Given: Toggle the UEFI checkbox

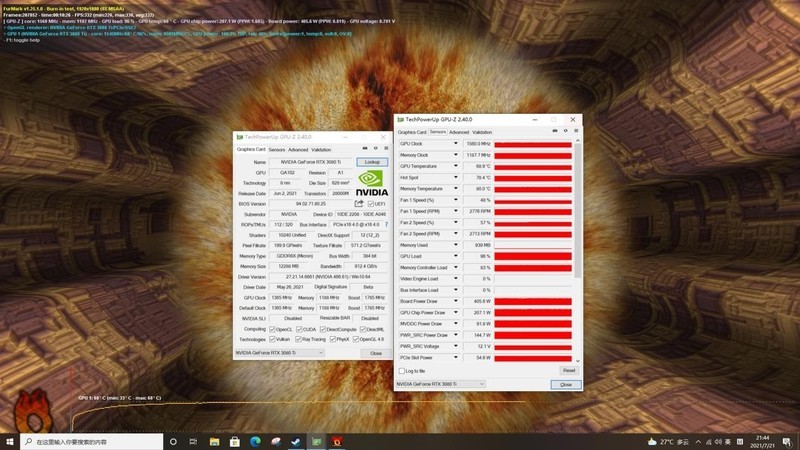Looking at the screenshot, I should 371,204.
